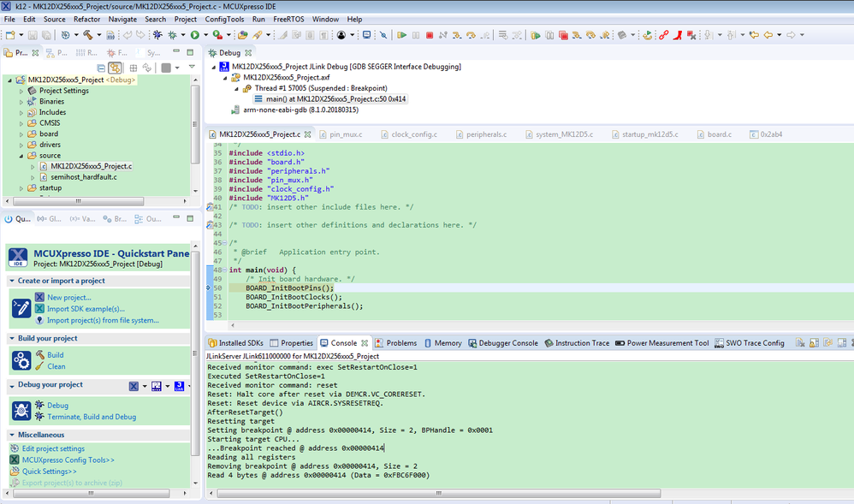Click the J-Link probe icon in Quickstart
The height and width of the screenshot is (504, 854).
tap(179, 386)
